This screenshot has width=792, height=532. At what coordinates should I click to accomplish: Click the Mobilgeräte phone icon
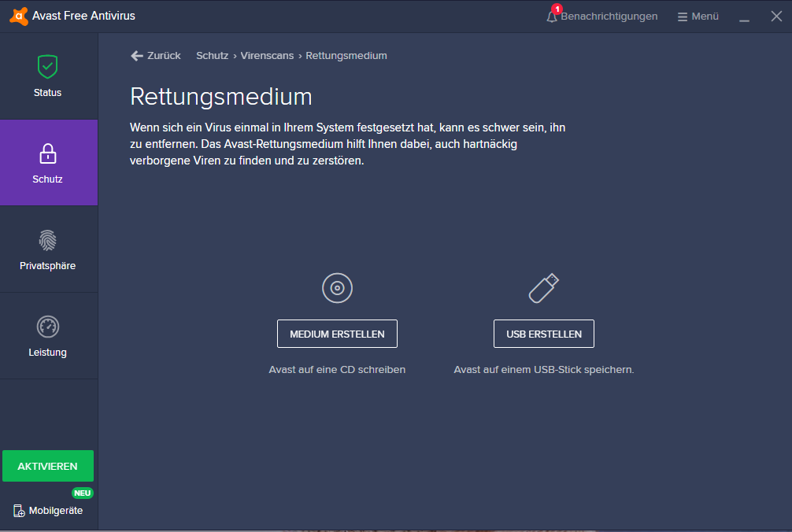[x=19, y=511]
